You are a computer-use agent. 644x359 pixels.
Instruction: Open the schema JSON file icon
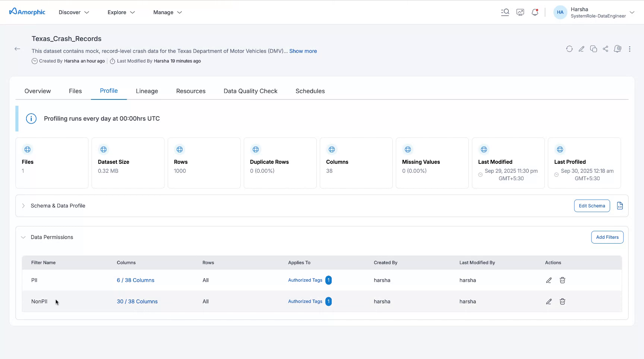(620, 206)
